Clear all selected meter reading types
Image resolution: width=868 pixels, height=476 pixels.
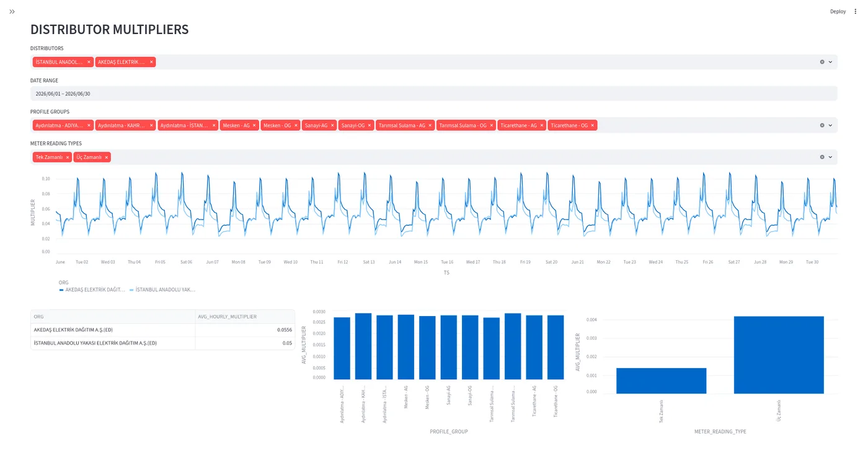point(822,157)
